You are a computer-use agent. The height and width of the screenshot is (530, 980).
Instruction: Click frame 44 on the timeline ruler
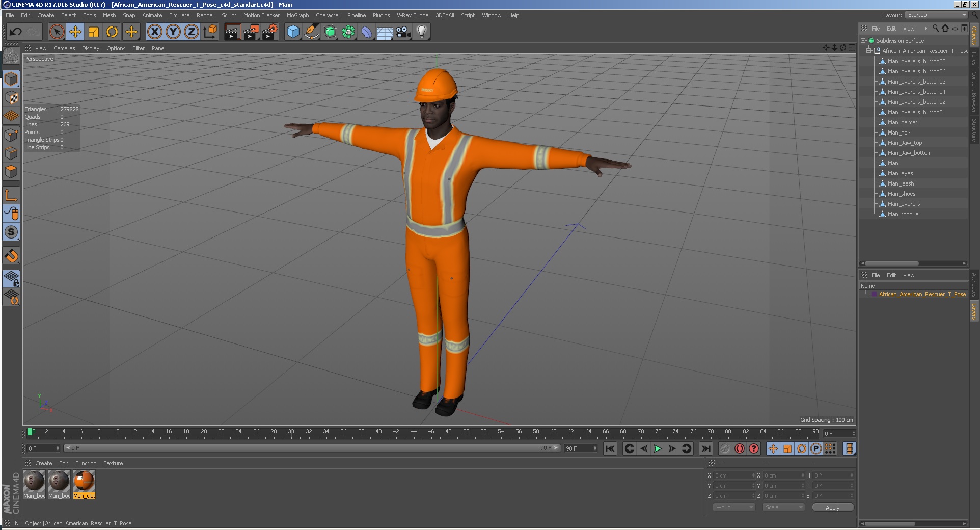pos(414,432)
